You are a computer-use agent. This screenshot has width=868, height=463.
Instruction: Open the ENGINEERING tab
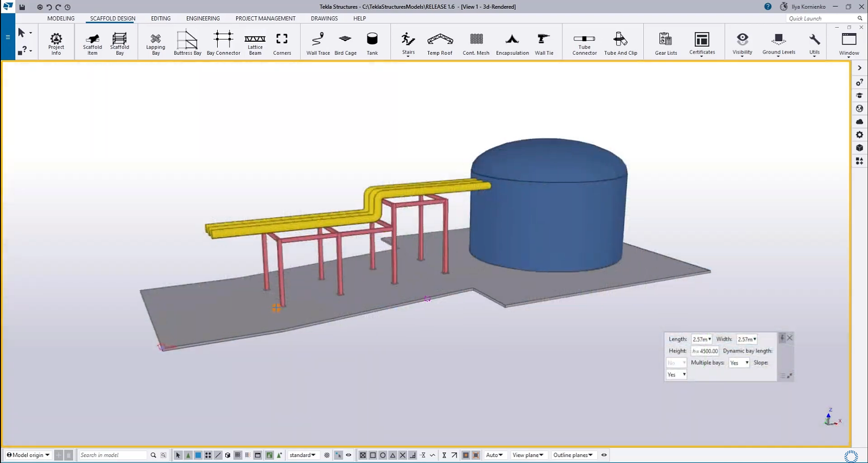[203, 18]
